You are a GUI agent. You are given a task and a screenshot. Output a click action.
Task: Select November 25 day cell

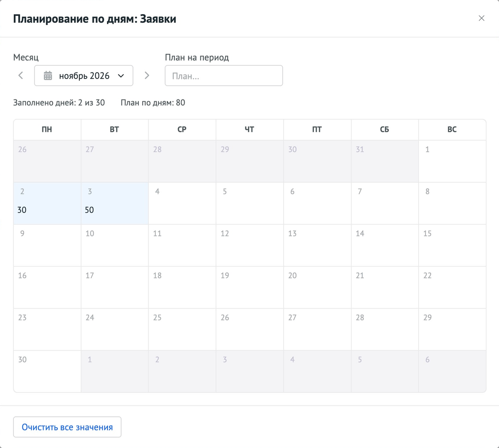click(x=182, y=329)
